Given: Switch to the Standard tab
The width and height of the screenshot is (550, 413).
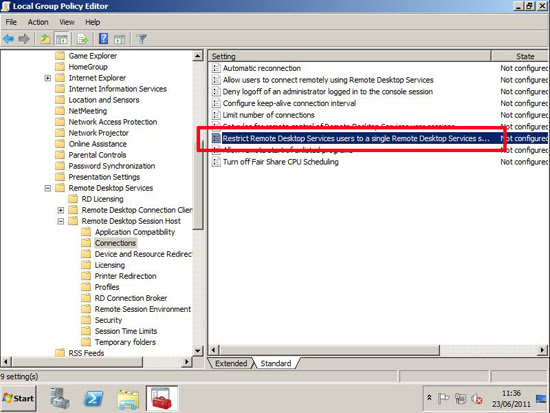Looking at the screenshot, I should click(x=276, y=363).
